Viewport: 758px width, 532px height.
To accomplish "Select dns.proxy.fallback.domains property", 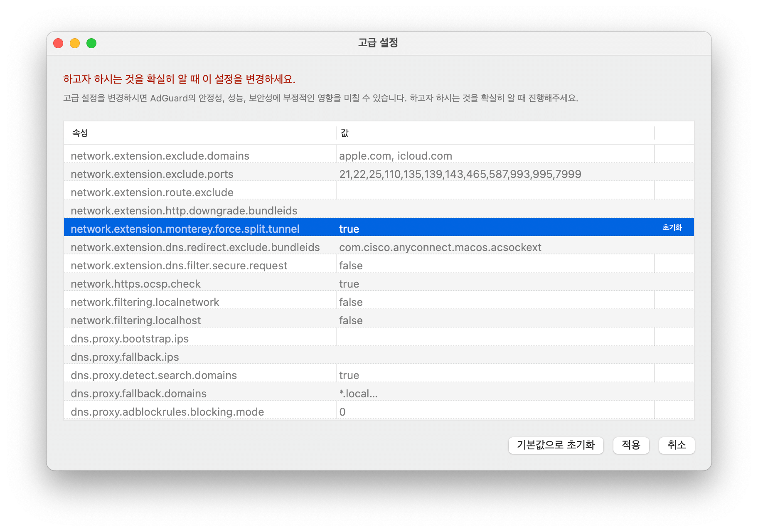I will pyautogui.click(x=139, y=394).
